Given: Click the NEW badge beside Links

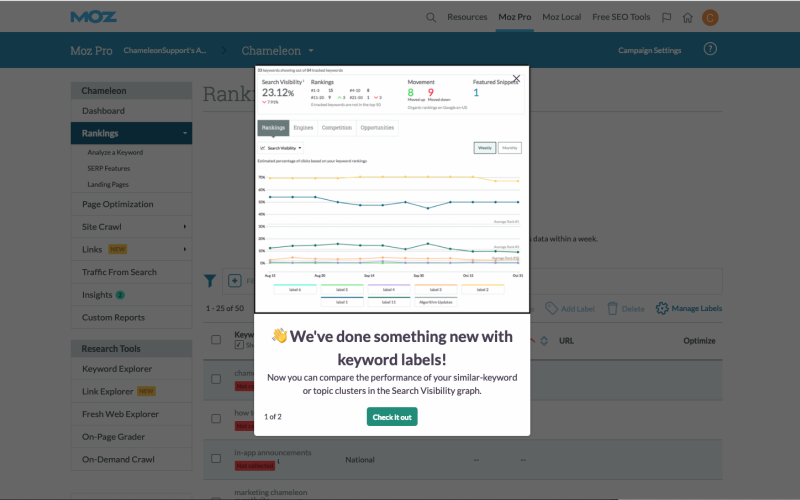Looking at the screenshot, I should pyautogui.click(x=117, y=249).
